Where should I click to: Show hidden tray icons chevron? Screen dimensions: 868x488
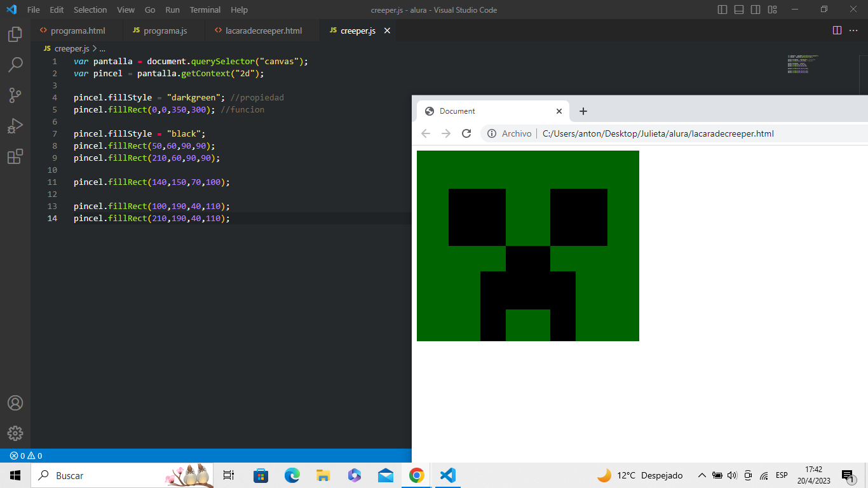tap(702, 475)
